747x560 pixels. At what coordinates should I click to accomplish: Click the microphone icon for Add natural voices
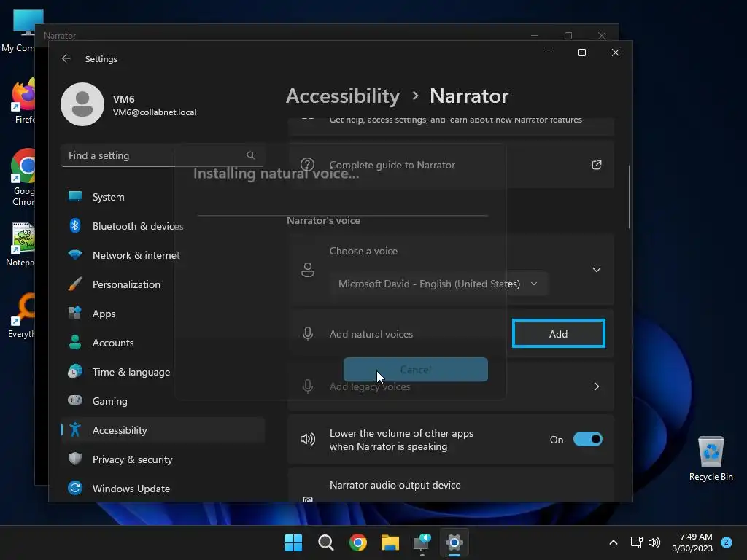coord(308,333)
